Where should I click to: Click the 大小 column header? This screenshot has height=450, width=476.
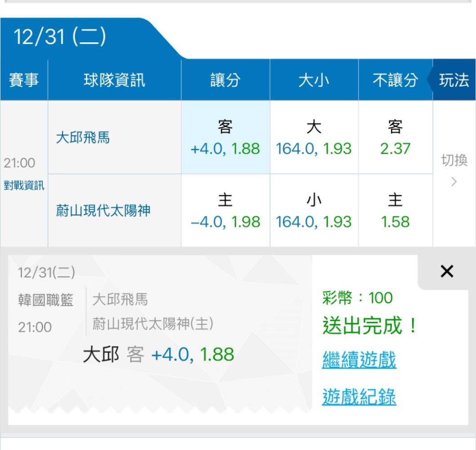click(x=314, y=80)
